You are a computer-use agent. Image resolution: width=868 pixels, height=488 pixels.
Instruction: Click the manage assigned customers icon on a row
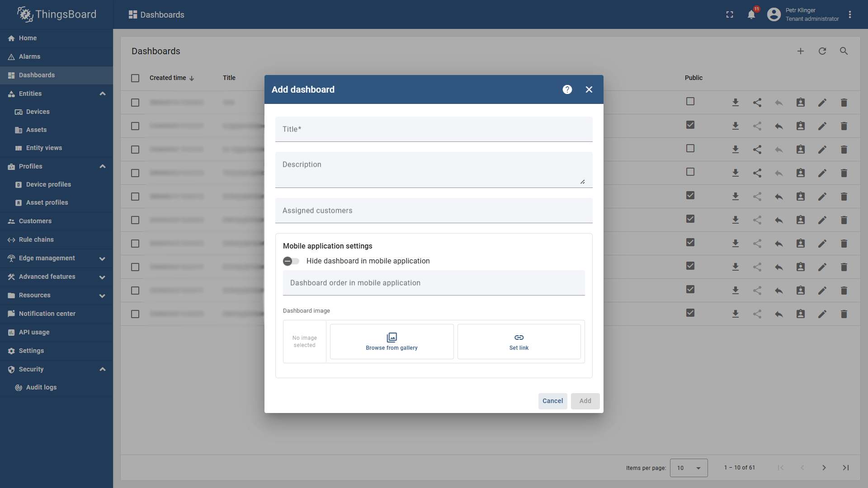801,103
